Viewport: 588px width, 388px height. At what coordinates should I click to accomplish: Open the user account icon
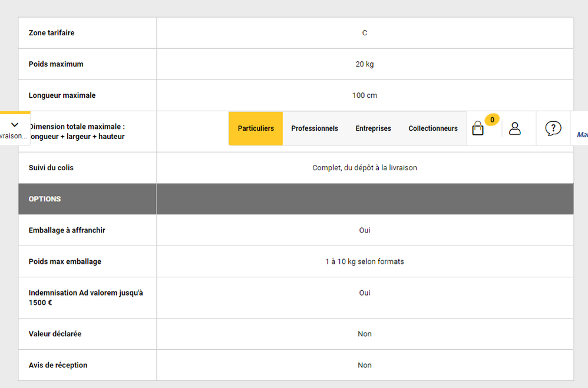515,128
